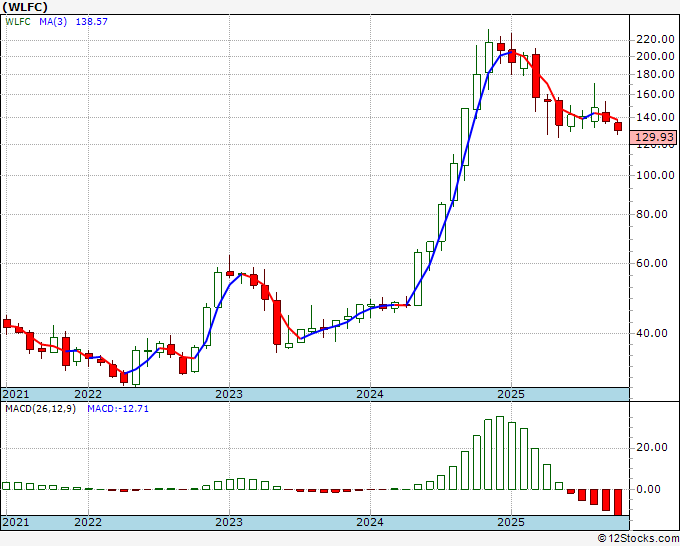
Task: Click the 200.00 price axis label
Action: [655, 56]
